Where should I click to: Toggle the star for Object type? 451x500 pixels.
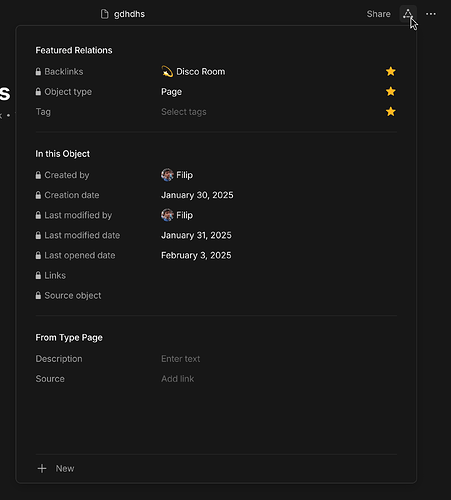click(x=391, y=91)
